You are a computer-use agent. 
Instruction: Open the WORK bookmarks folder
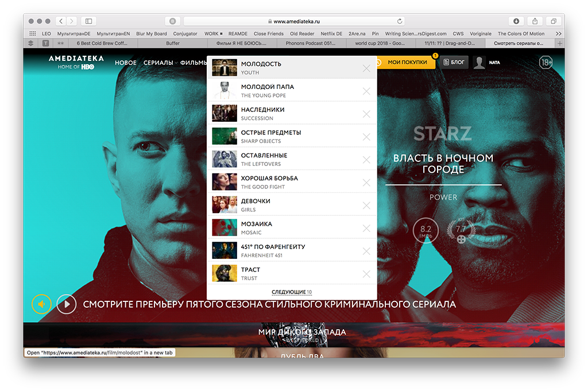(214, 33)
